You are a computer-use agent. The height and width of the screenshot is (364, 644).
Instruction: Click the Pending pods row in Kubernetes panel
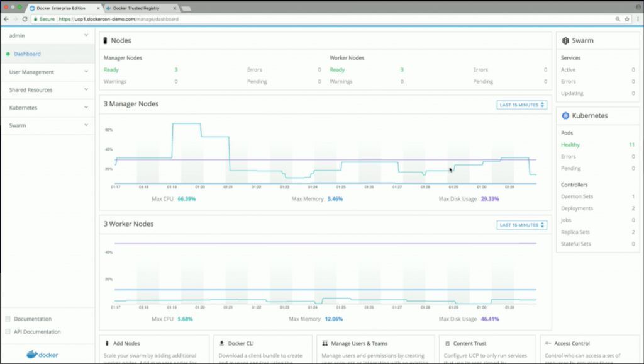[597, 168]
